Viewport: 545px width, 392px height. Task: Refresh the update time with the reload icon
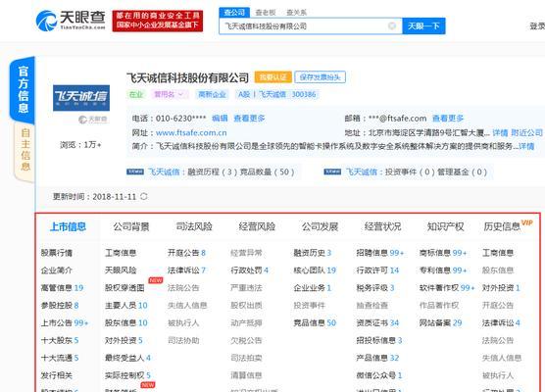pos(144,196)
